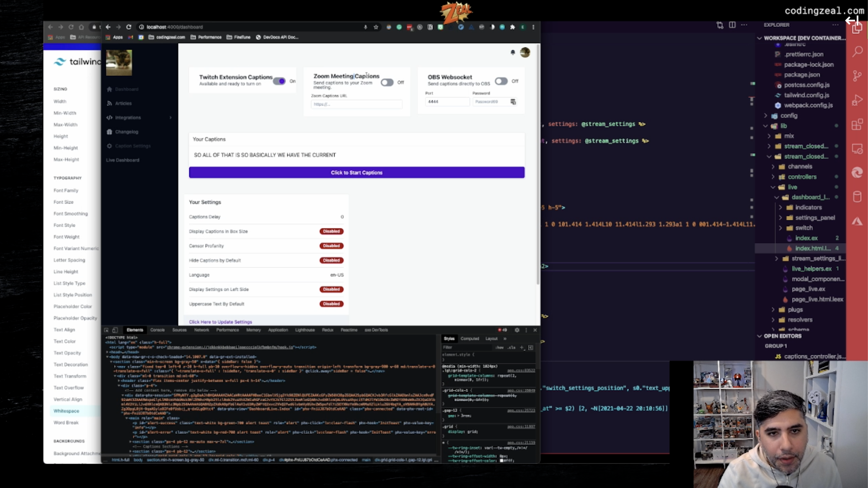Open the codingzeal.com bookmark folder
868x488 pixels.
(167, 37)
